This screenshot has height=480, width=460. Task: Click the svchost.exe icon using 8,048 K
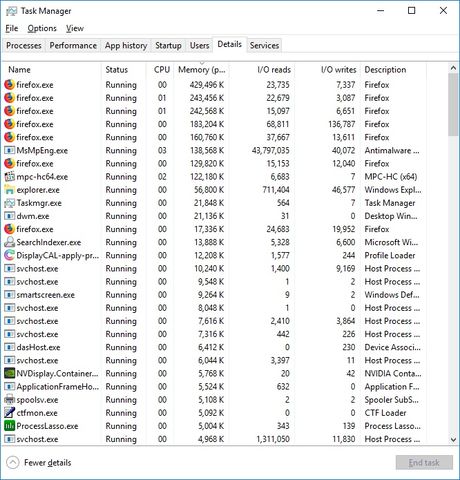pyautogui.click(x=9, y=308)
